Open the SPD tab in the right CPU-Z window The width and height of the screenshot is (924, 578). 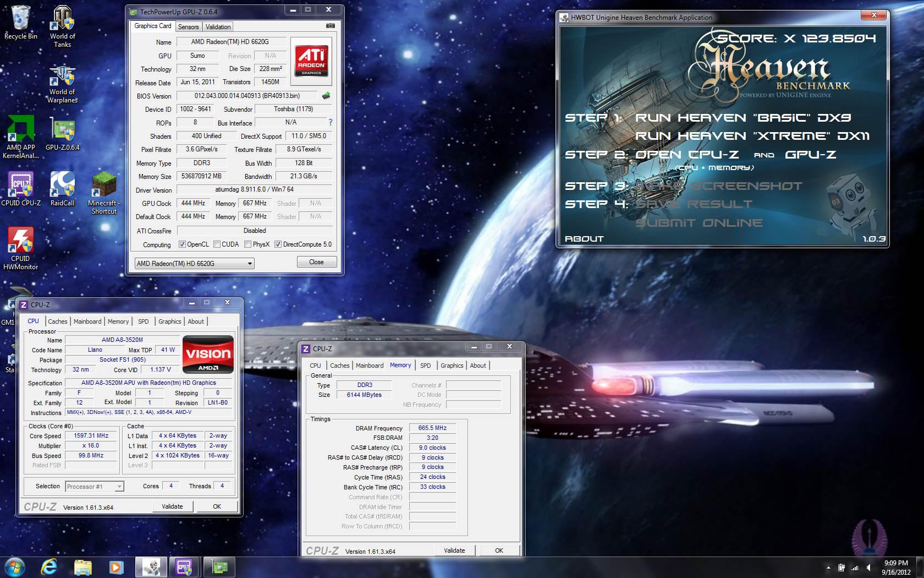point(426,366)
